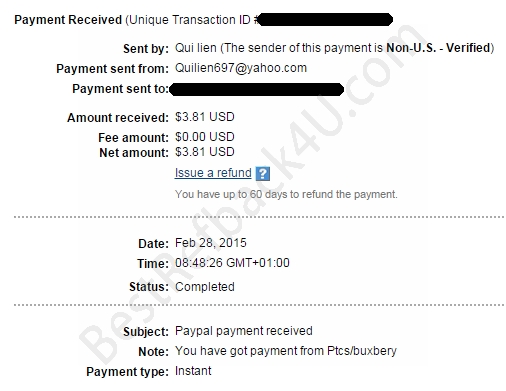Click the Non-U.S. - Verified status text

click(x=438, y=48)
